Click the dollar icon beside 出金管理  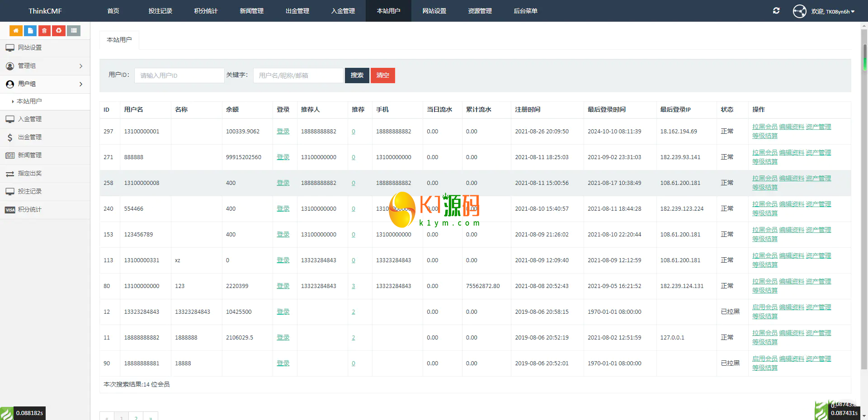tap(10, 137)
